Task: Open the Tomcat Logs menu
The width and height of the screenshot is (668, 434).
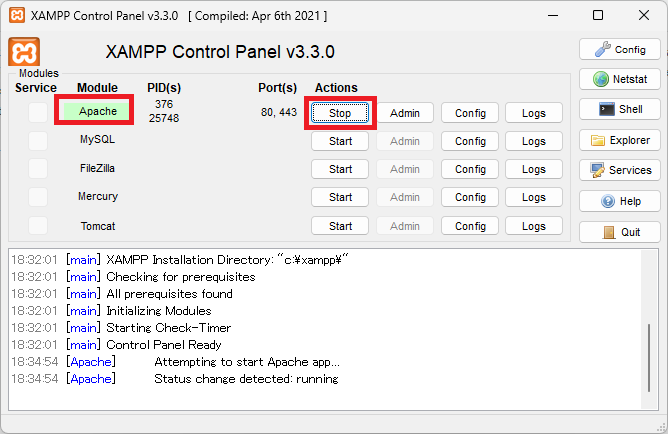Action: tap(534, 226)
